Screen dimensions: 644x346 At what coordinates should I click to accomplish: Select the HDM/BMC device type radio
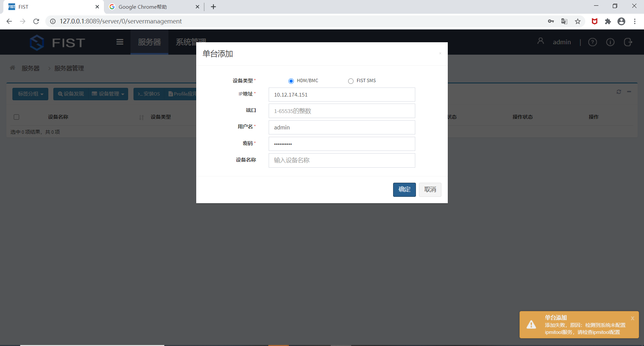pyautogui.click(x=291, y=81)
